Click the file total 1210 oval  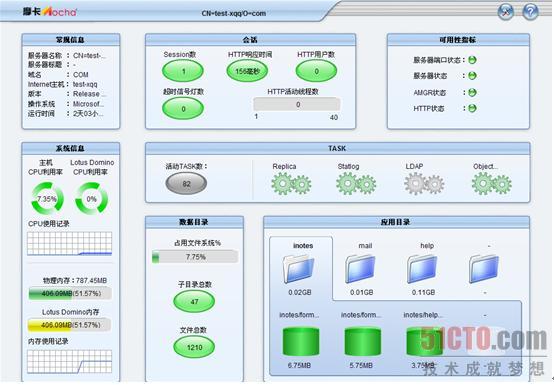pos(194,347)
